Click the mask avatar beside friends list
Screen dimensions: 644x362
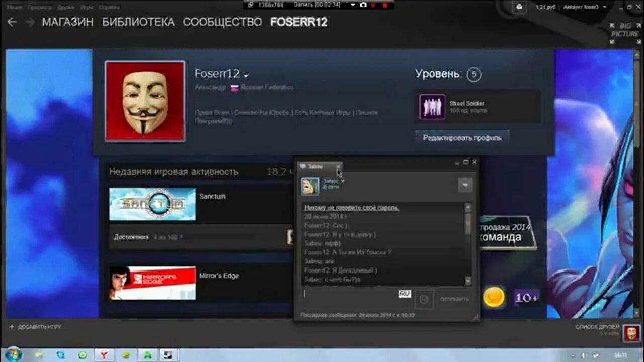pos(631,332)
